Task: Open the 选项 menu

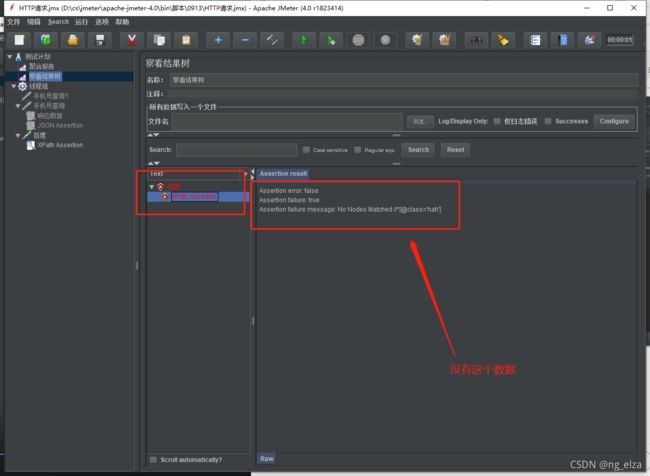Action: pyautogui.click(x=102, y=22)
